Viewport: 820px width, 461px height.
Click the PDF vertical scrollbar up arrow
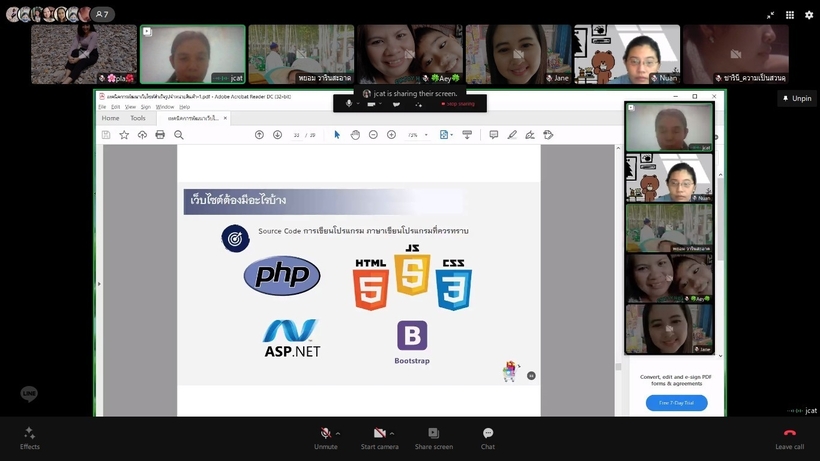(618, 148)
